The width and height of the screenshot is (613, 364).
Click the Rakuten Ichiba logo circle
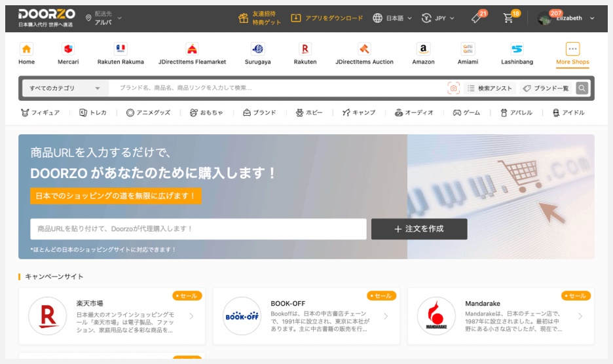[48, 316]
